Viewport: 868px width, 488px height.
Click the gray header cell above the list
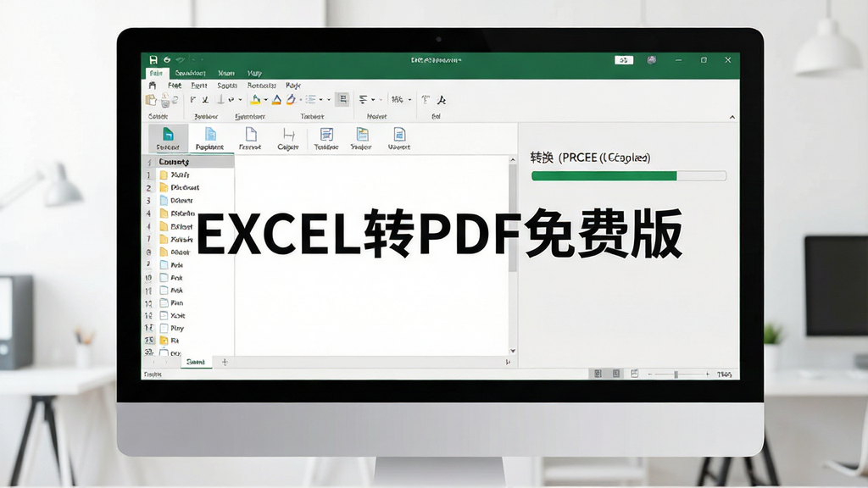click(x=195, y=162)
